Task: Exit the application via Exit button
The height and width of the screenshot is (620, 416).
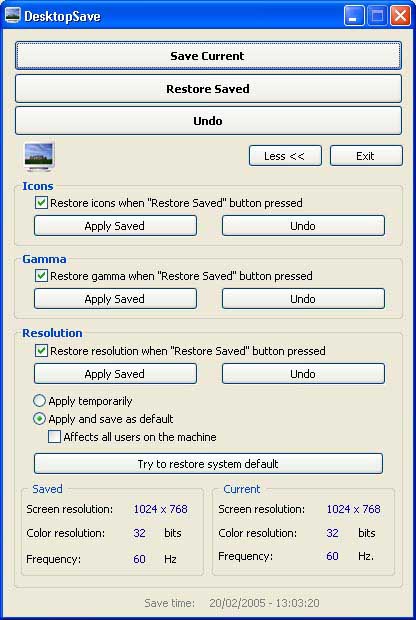Action: 366,156
